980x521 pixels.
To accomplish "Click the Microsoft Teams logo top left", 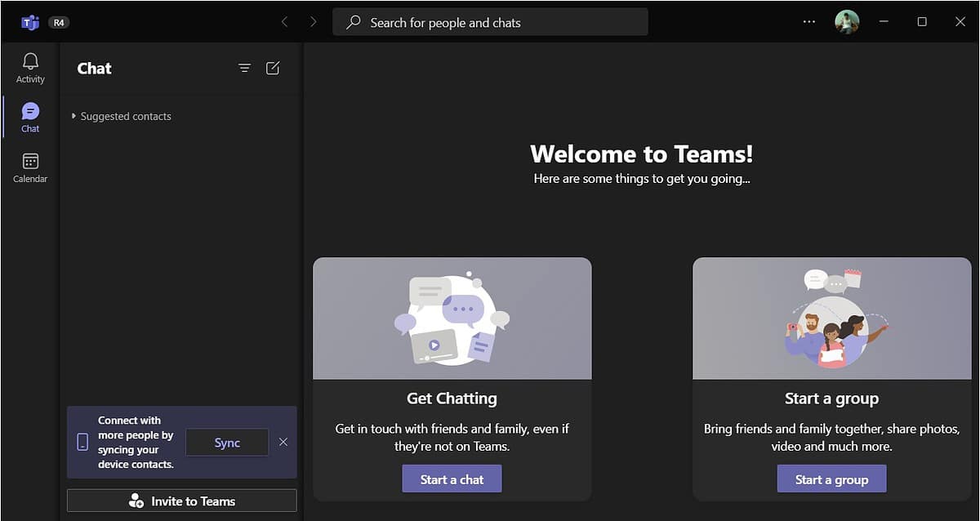I will pos(29,22).
